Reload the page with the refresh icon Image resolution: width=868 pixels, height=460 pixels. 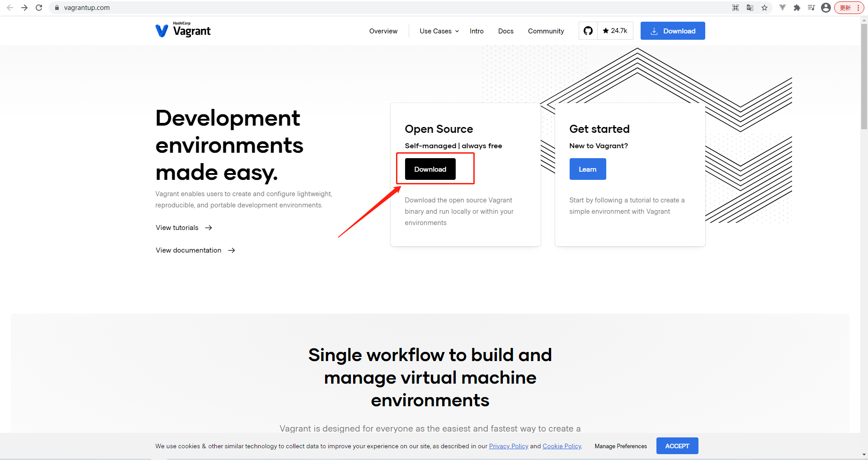(39, 8)
